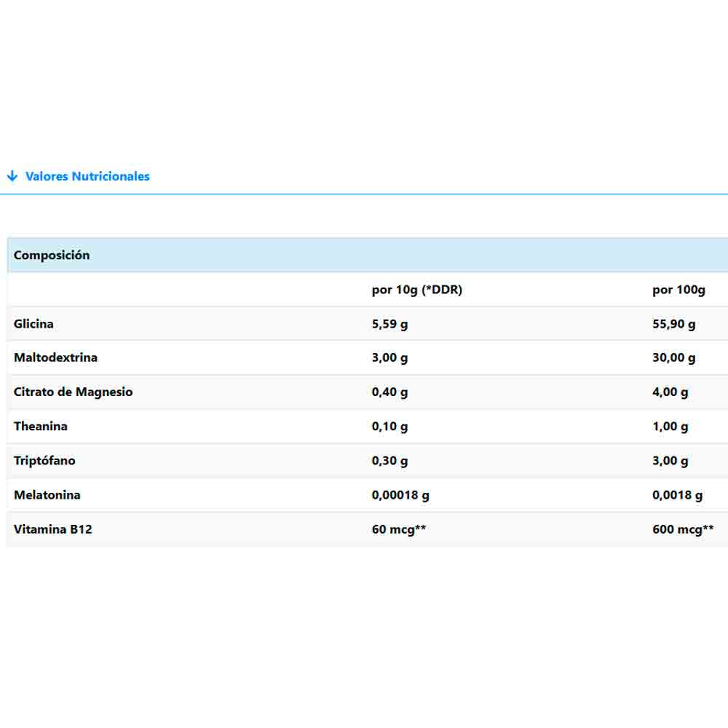Select the Citrato de Magnesio row label
The height and width of the screenshot is (728, 728).
click(x=73, y=392)
